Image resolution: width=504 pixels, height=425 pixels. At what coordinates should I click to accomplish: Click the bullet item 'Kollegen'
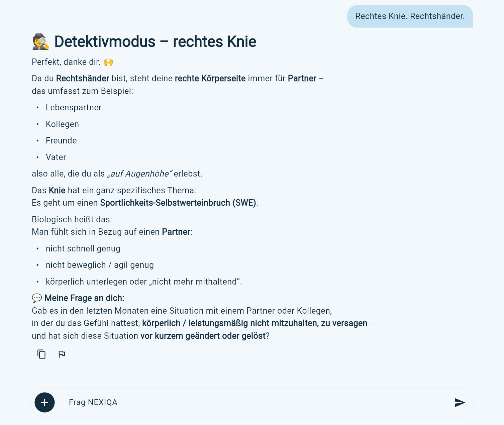(x=62, y=124)
